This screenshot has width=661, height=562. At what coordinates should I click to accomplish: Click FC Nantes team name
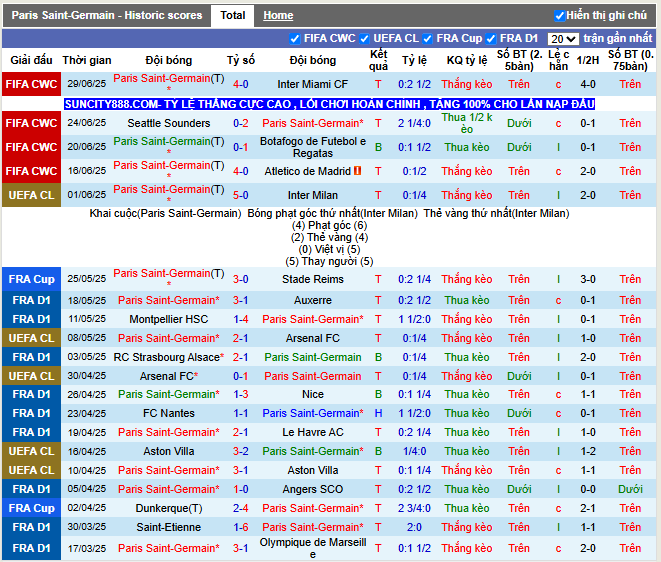169,413
